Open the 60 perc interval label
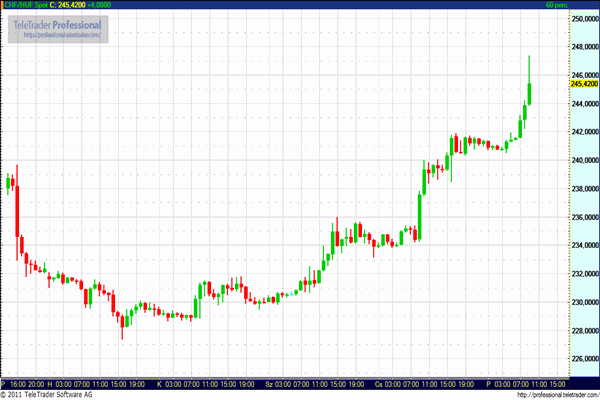The height and width of the screenshot is (400, 600). coord(556,5)
